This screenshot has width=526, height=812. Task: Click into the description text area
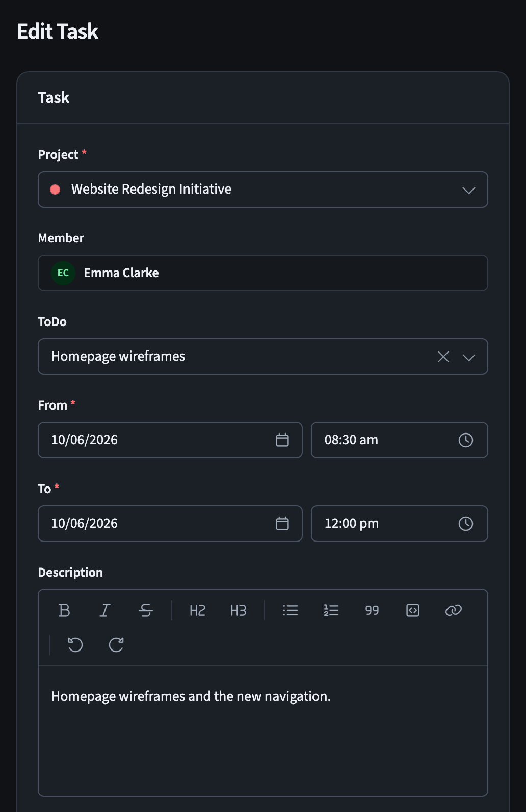(x=263, y=731)
